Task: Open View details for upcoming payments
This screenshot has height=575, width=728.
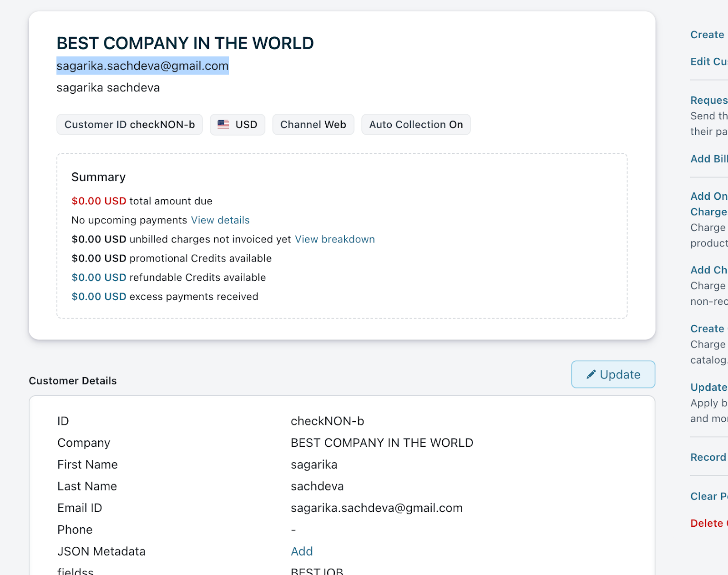Action: [x=220, y=220]
